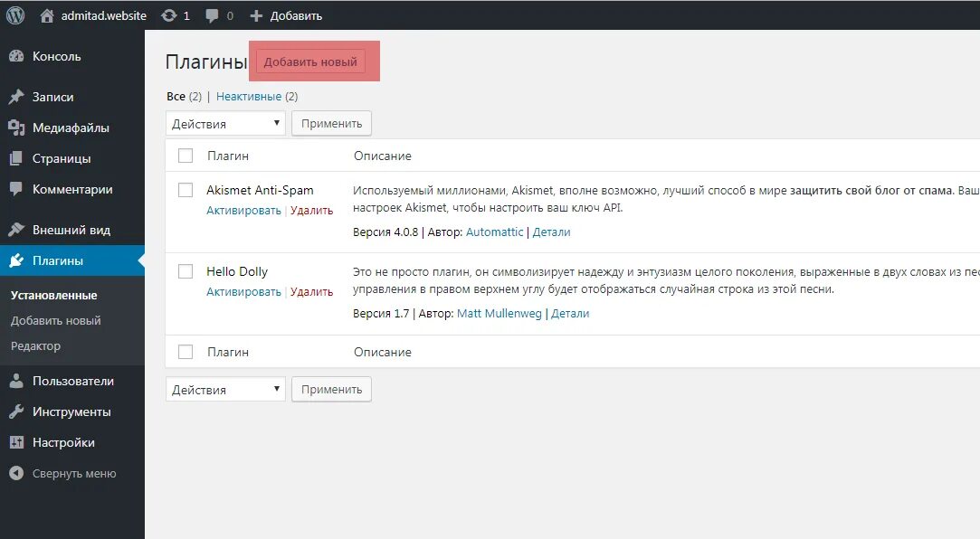Click the Пользователи user icon

click(x=16, y=381)
